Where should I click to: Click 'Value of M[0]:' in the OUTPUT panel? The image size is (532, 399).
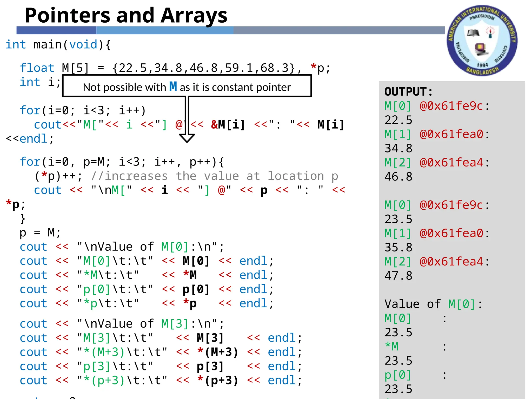433,304
